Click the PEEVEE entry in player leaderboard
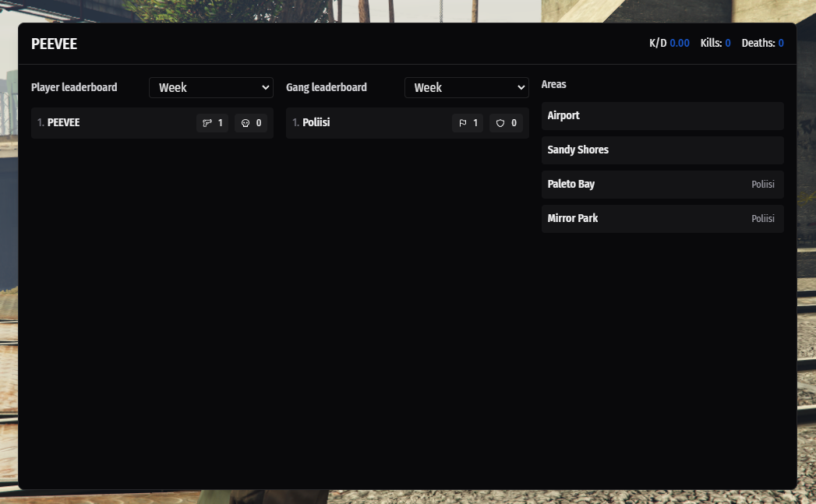This screenshot has width=816, height=504. pos(152,123)
